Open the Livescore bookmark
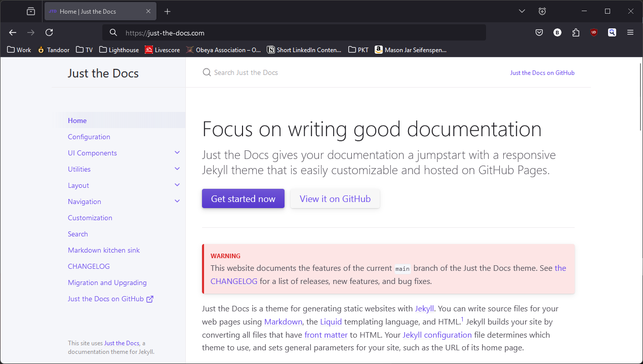The width and height of the screenshot is (643, 364). click(163, 50)
